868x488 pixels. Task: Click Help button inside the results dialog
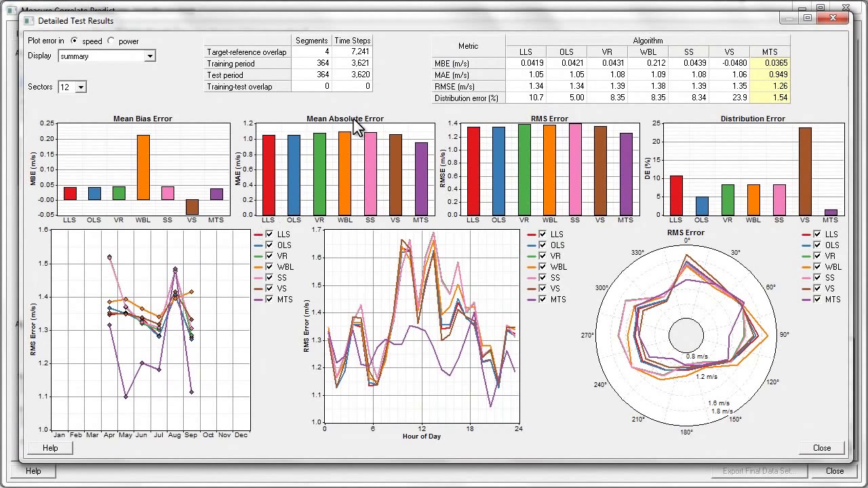pos(50,448)
